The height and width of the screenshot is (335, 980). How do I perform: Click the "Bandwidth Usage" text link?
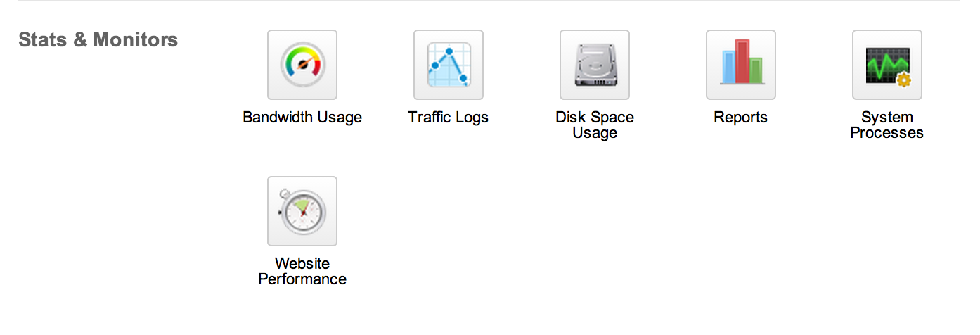(302, 118)
